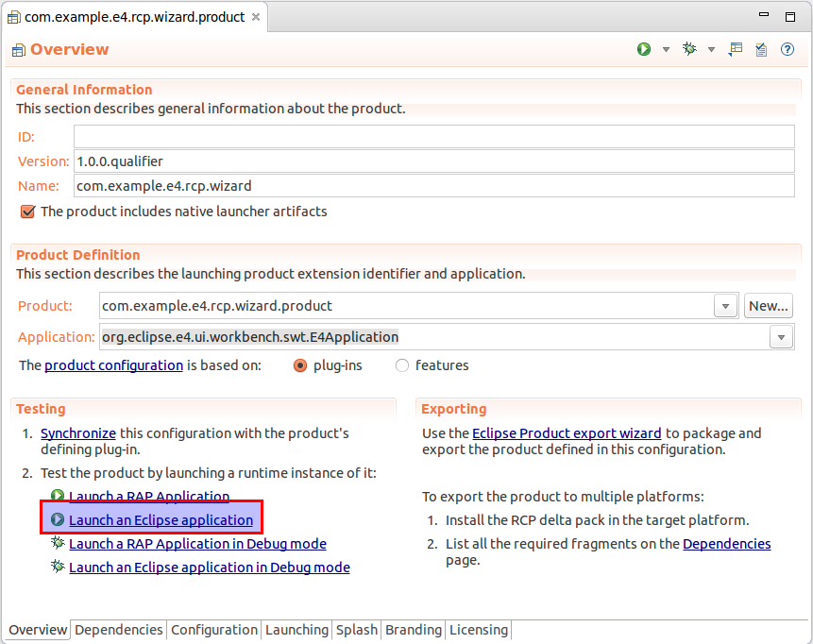Click into the ID text field
The height and width of the screenshot is (644, 813).
[433, 137]
